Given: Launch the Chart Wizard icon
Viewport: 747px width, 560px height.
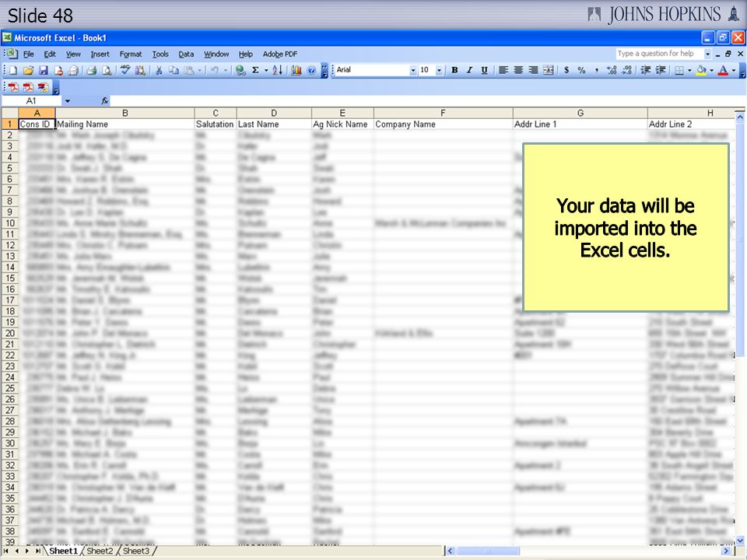Looking at the screenshot, I should coord(296,71).
